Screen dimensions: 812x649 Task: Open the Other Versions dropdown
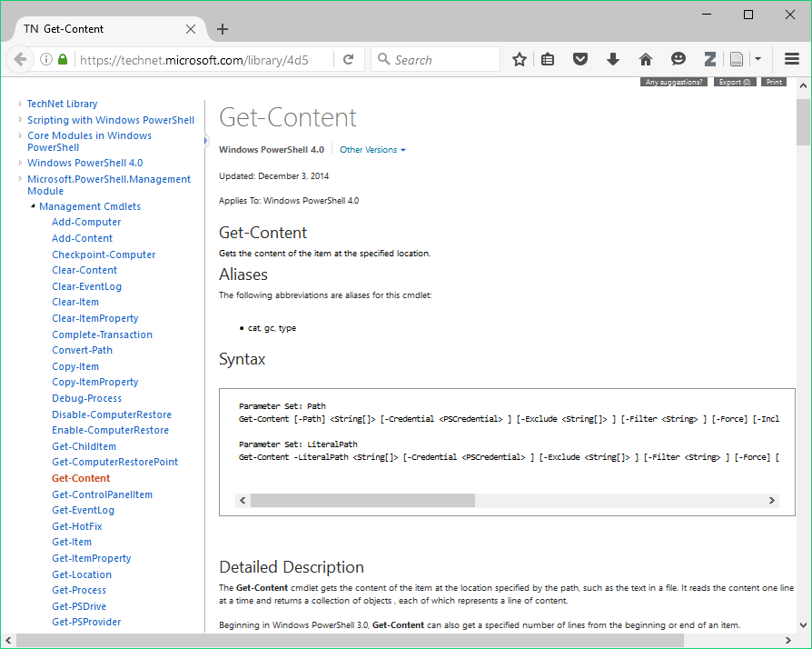point(372,150)
